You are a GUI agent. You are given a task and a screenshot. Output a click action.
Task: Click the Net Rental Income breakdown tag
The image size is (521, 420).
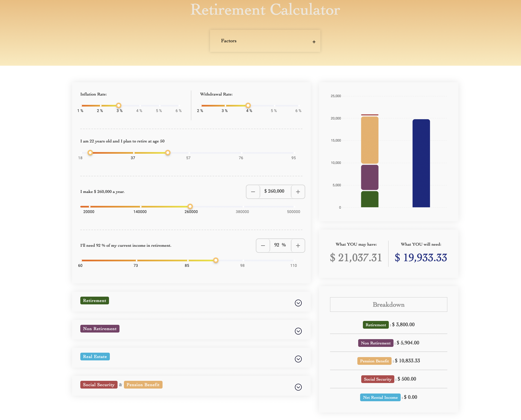380,397
